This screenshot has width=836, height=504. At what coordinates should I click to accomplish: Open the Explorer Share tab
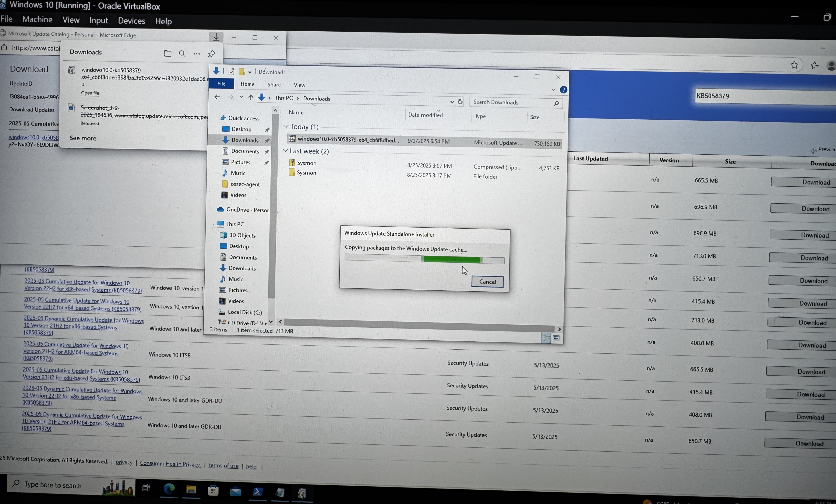coord(274,85)
